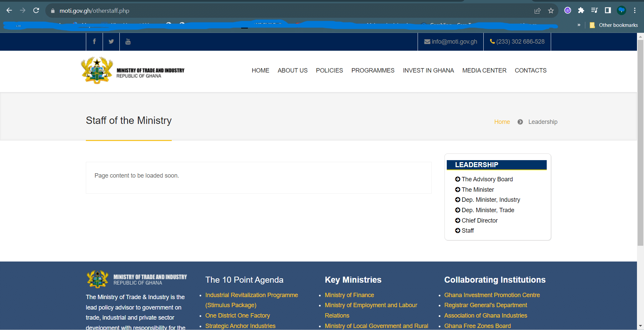This screenshot has height=330, width=644.
Task: Bookmark this page with the star icon
Action: pyautogui.click(x=551, y=11)
